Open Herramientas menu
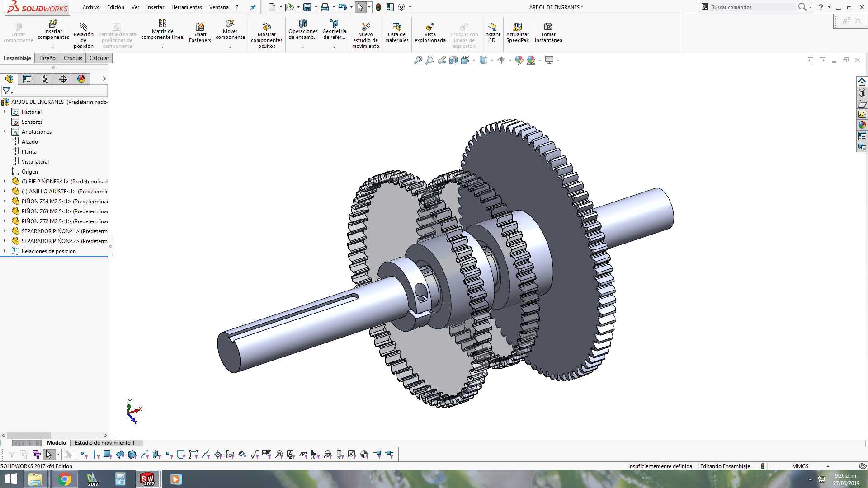The width and height of the screenshot is (868, 488). point(187,7)
